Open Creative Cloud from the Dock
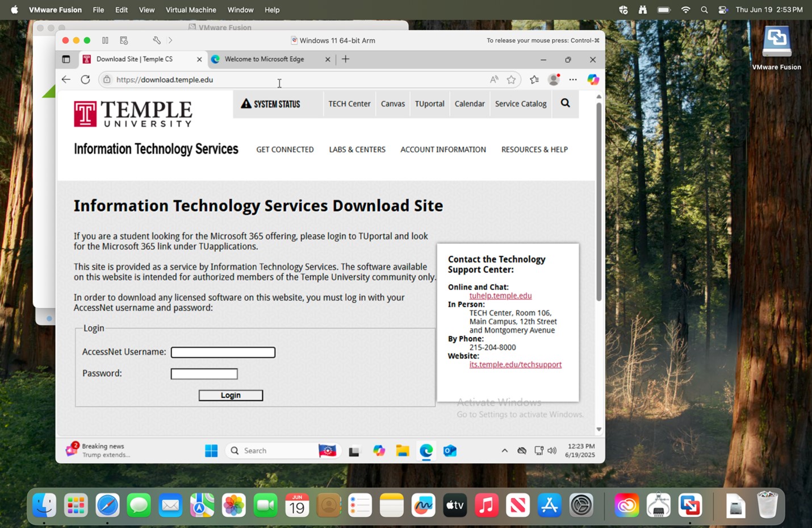 [626, 505]
